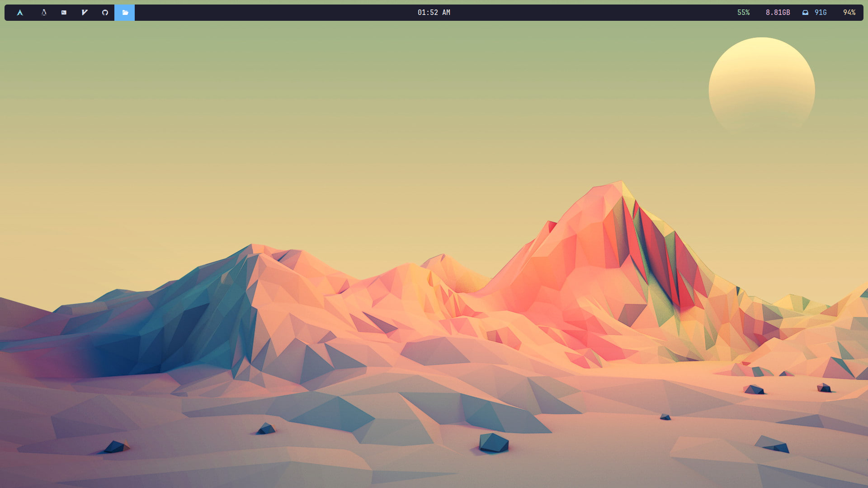Click the 01:52 AM clock
868x488 pixels.
coord(434,13)
